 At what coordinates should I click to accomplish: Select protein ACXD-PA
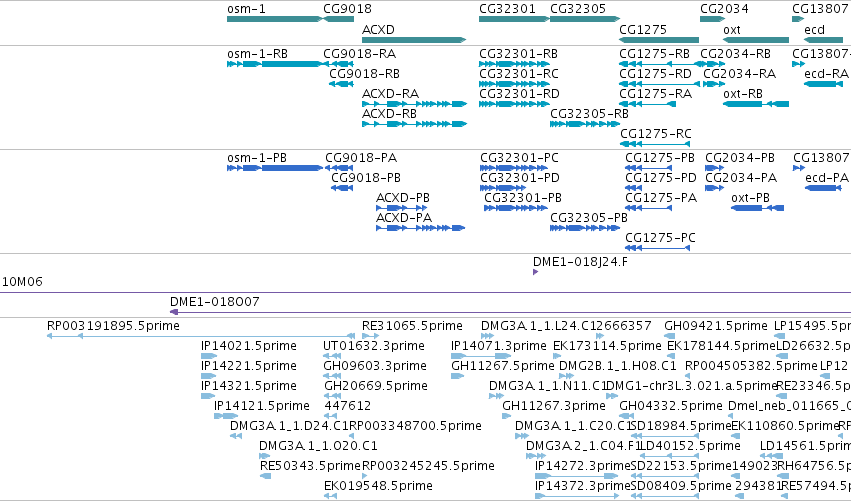click(x=421, y=228)
